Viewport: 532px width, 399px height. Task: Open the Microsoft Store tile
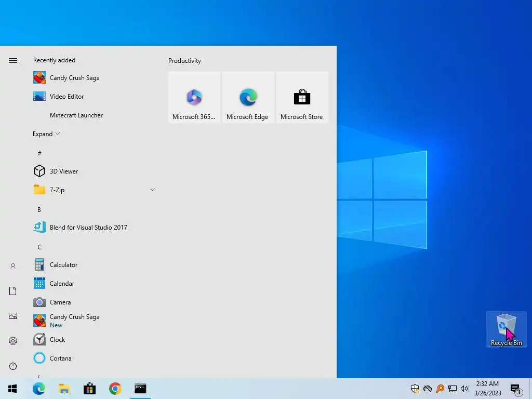(302, 97)
